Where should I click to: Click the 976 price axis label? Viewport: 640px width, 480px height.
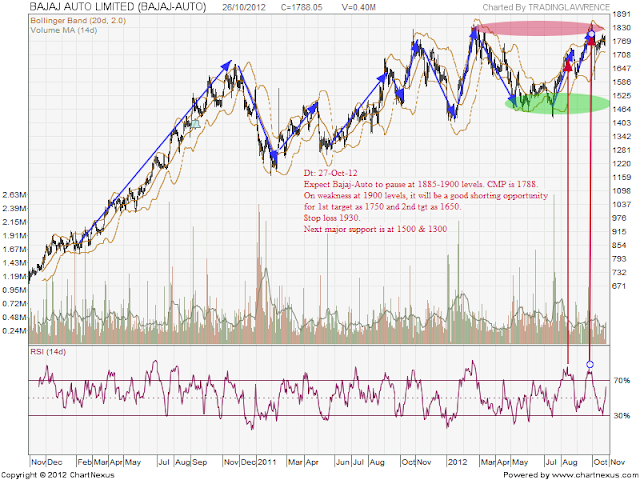(x=619, y=218)
